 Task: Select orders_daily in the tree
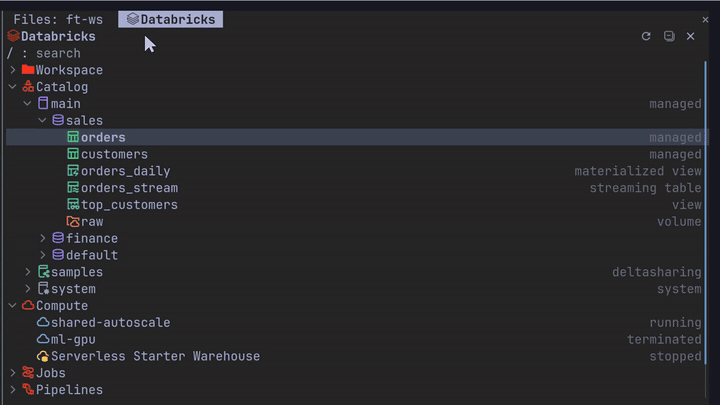pos(126,171)
